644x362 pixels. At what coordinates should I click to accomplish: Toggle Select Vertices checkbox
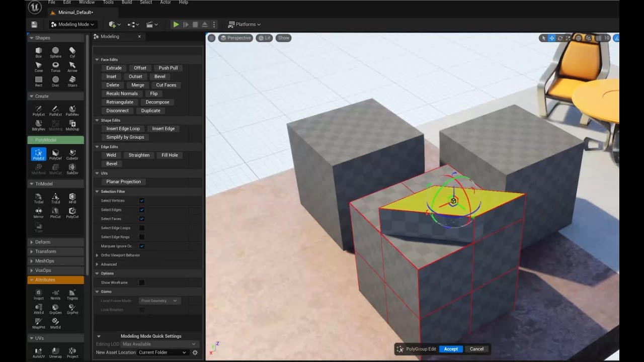142,201
